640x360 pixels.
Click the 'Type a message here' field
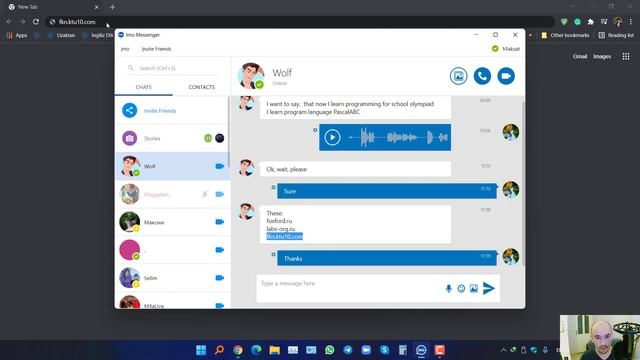pyautogui.click(x=349, y=284)
